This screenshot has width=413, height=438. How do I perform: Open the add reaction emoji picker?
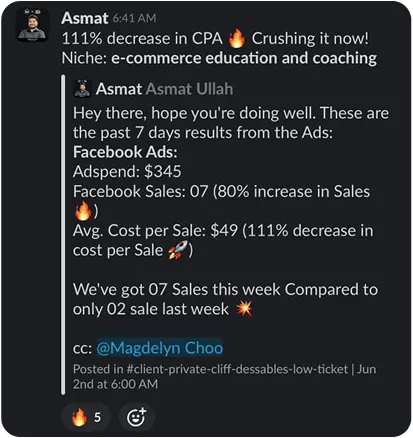(137, 417)
